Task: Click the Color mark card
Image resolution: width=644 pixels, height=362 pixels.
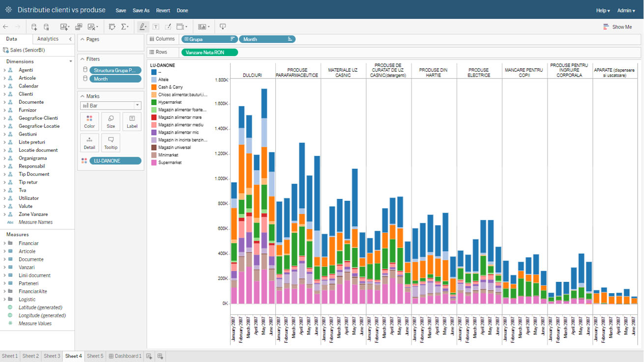Action: (89, 121)
